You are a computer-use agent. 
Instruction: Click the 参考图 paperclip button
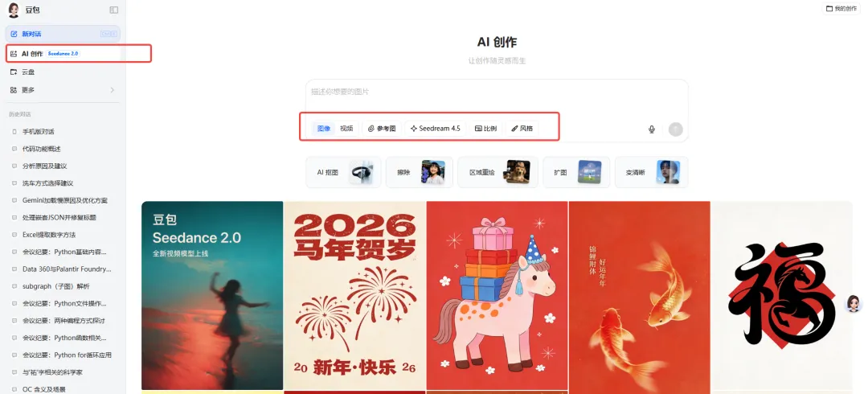[382, 128]
